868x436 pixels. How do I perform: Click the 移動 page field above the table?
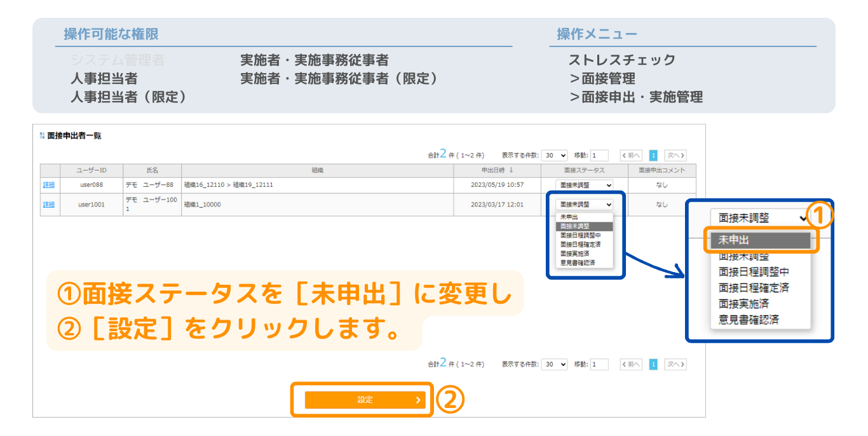point(599,155)
